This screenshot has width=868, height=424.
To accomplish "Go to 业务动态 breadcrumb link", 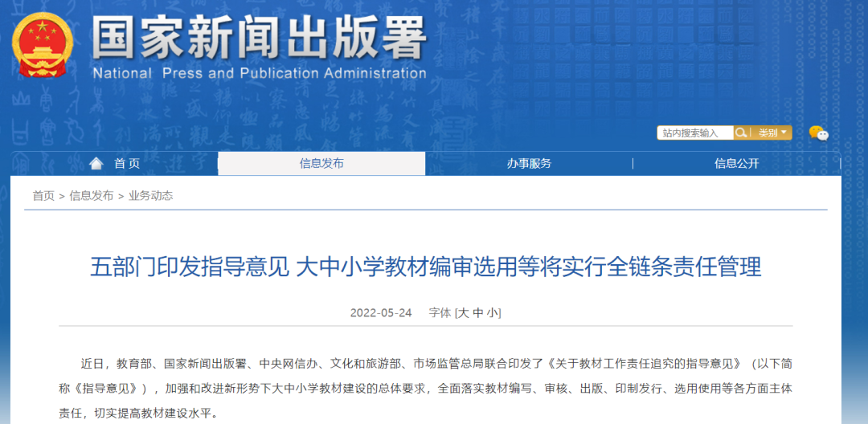I will pyautogui.click(x=150, y=196).
